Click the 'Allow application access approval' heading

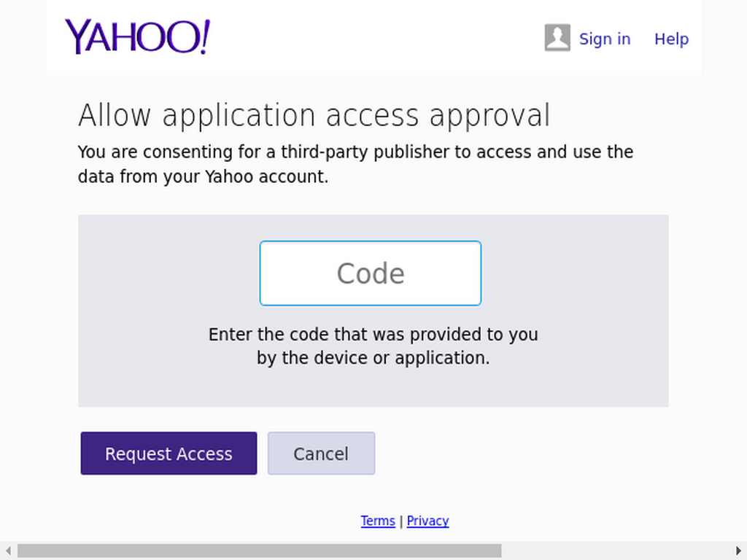coord(314,115)
